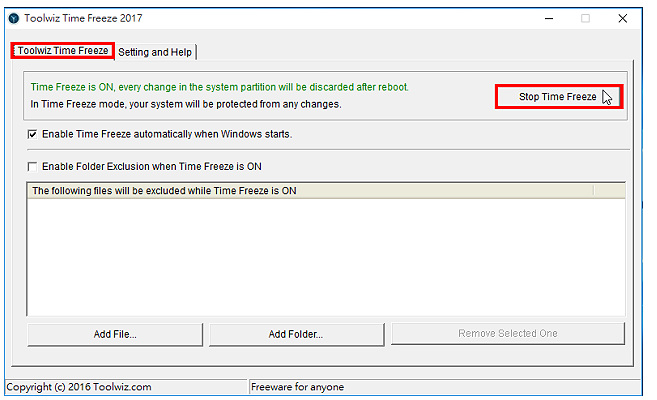Click the Freeware for anyone status panel
657x400 pixels.
[445, 387]
